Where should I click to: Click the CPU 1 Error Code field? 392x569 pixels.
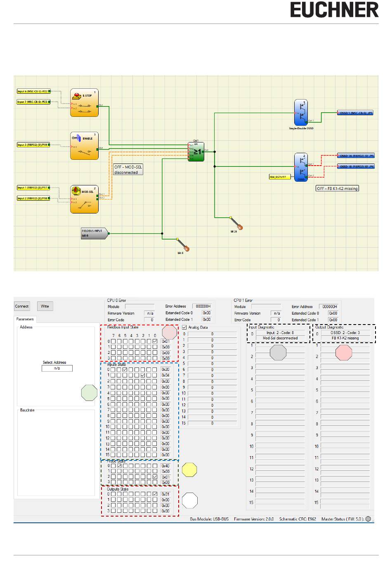pos(276,320)
